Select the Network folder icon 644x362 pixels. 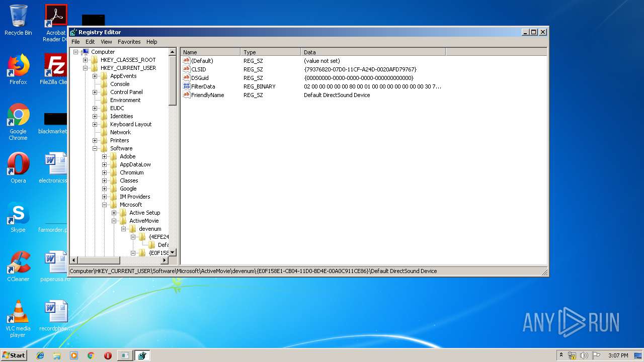104,132
